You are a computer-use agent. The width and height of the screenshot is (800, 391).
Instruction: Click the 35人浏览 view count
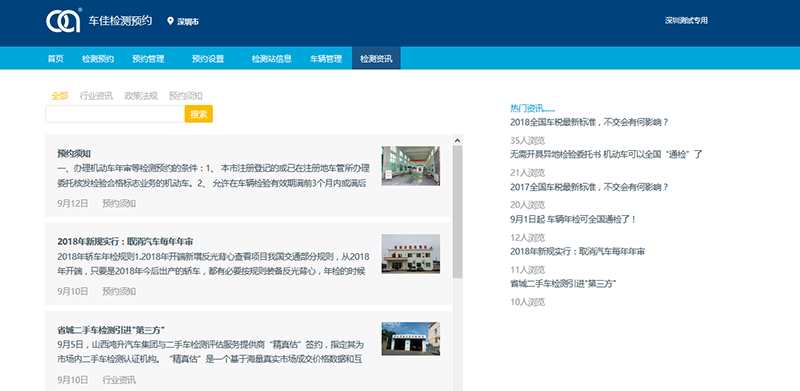528,141
